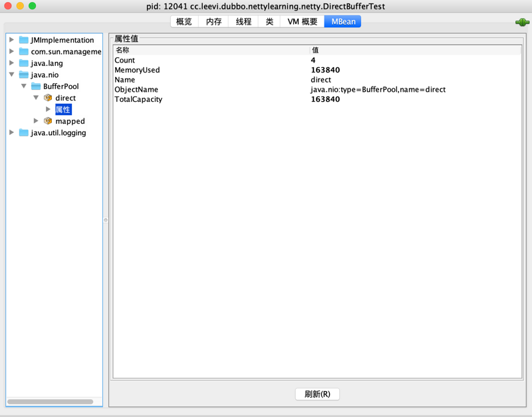Screen dimensions: 532x417
Task: Click the 值 column header
Action: 415,50
